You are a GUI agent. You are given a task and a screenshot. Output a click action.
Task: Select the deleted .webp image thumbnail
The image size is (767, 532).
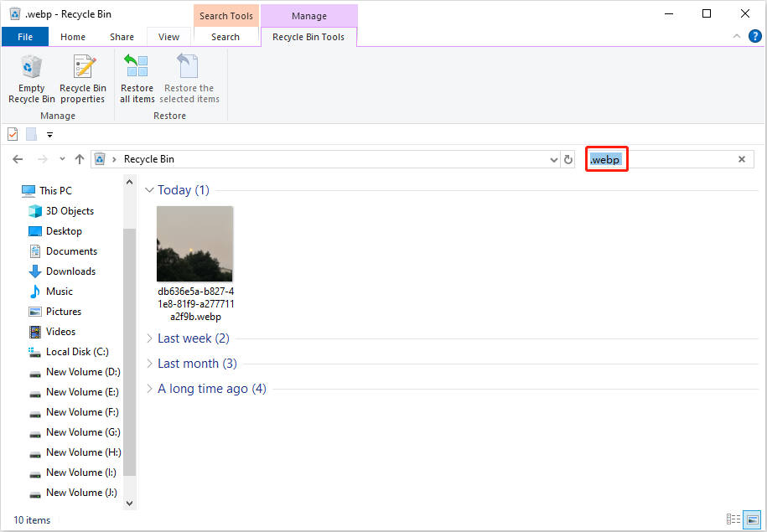tap(194, 244)
